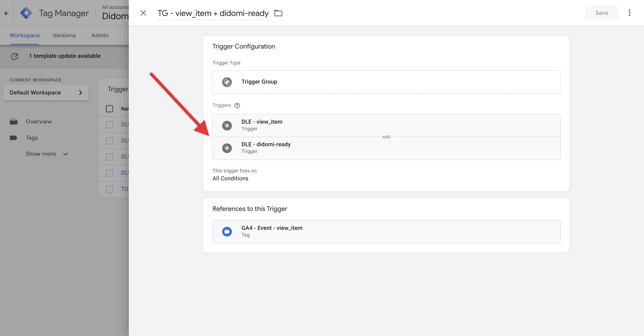Click the Tags label icon

tap(13, 138)
